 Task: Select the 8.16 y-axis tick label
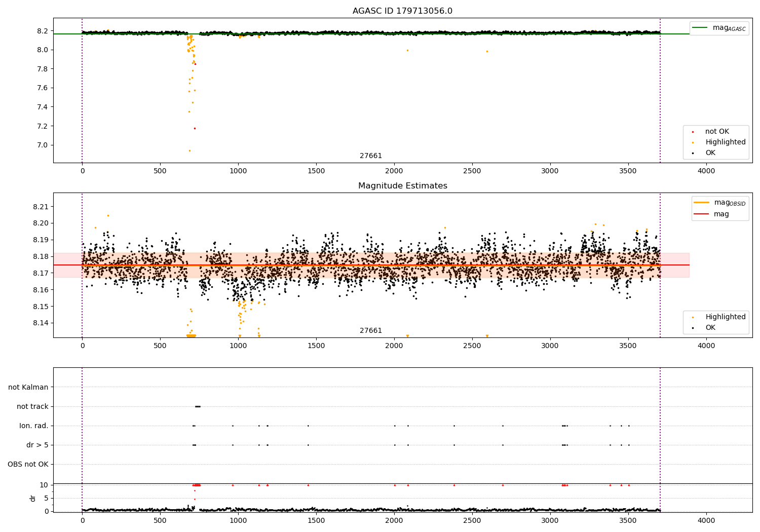click(x=41, y=290)
